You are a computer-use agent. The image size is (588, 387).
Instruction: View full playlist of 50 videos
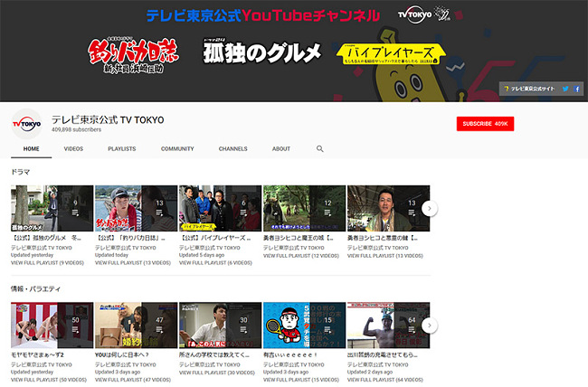(49, 380)
